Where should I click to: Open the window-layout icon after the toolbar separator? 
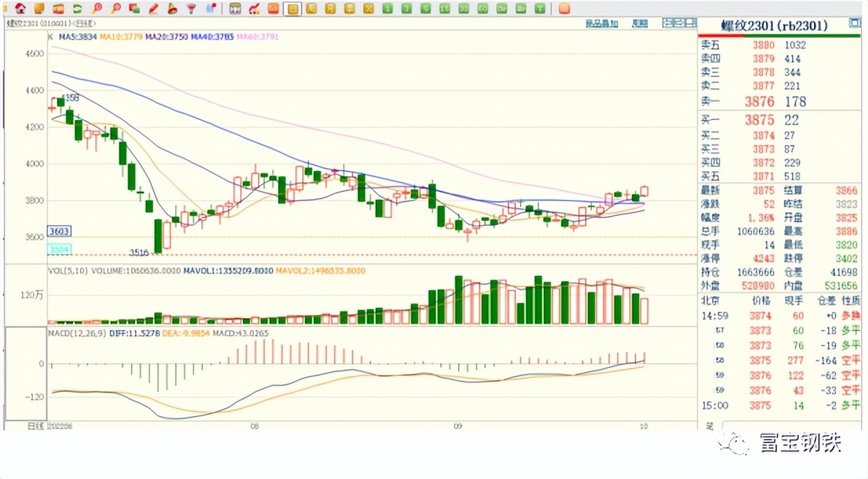click(236, 9)
